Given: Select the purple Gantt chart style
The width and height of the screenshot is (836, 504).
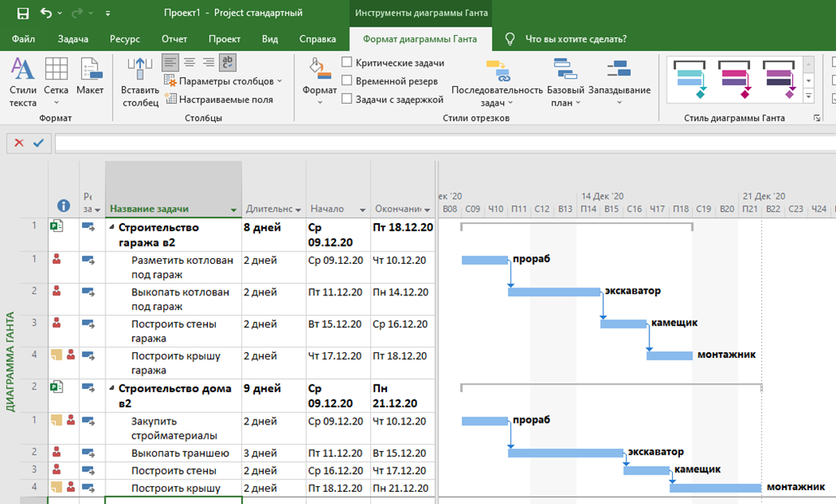Looking at the screenshot, I should [778, 80].
